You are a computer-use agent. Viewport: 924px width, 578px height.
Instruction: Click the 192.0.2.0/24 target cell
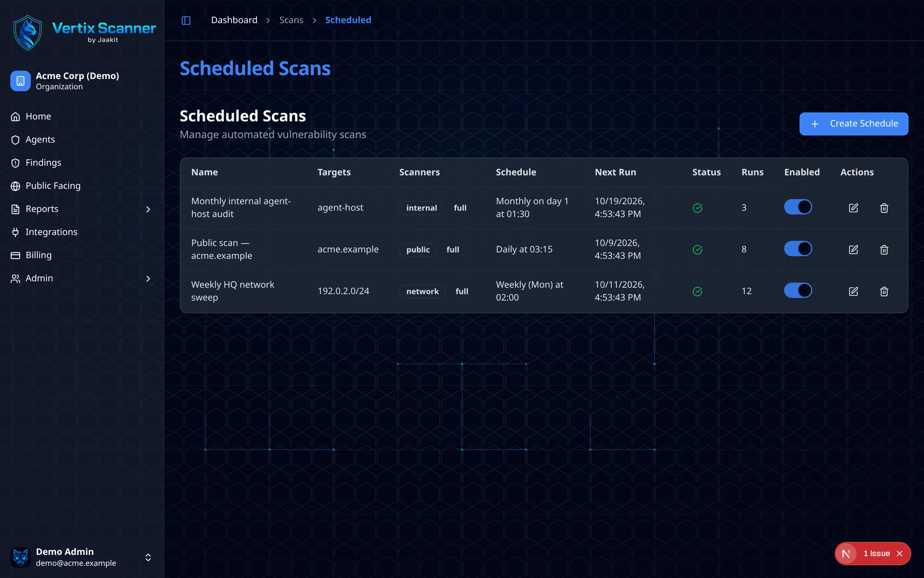343,291
